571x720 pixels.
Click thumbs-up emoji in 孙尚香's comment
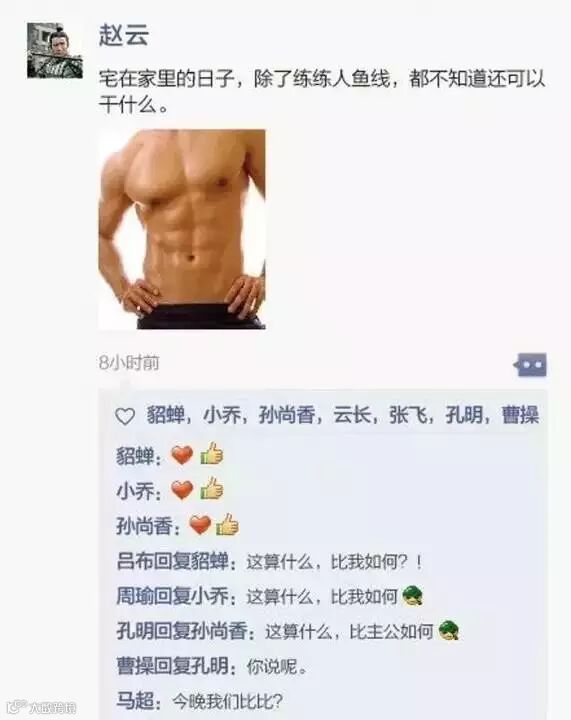pyautogui.click(x=227, y=524)
